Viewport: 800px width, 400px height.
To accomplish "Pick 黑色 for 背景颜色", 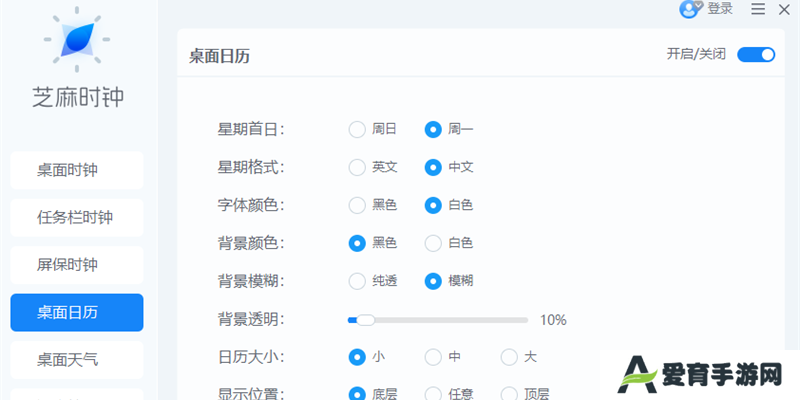I will pos(357,243).
